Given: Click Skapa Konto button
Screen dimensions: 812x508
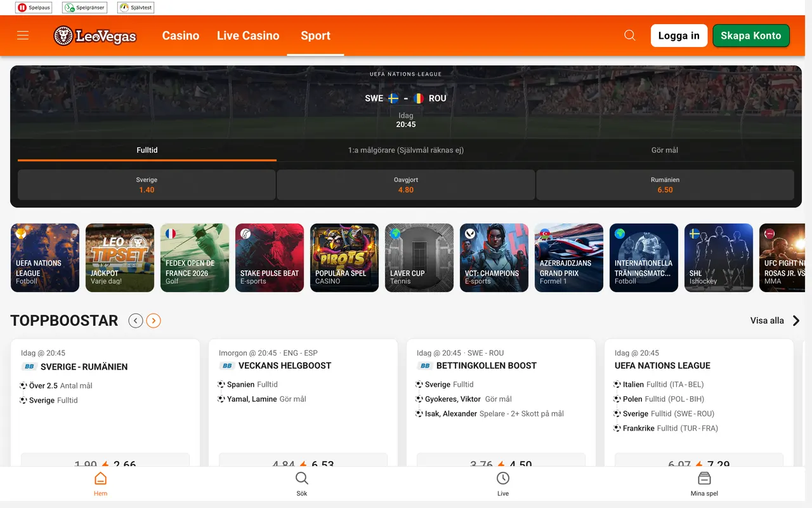Looking at the screenshot, I should (751, 36).
